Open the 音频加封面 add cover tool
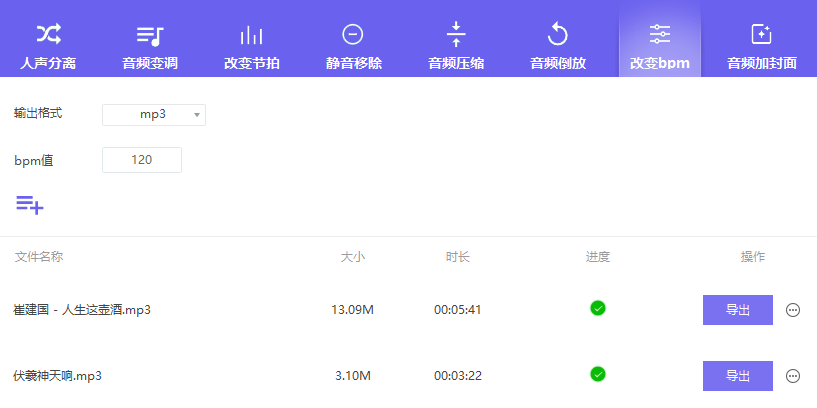This screenshot has width=817, height=408. (x=761, y=45)
